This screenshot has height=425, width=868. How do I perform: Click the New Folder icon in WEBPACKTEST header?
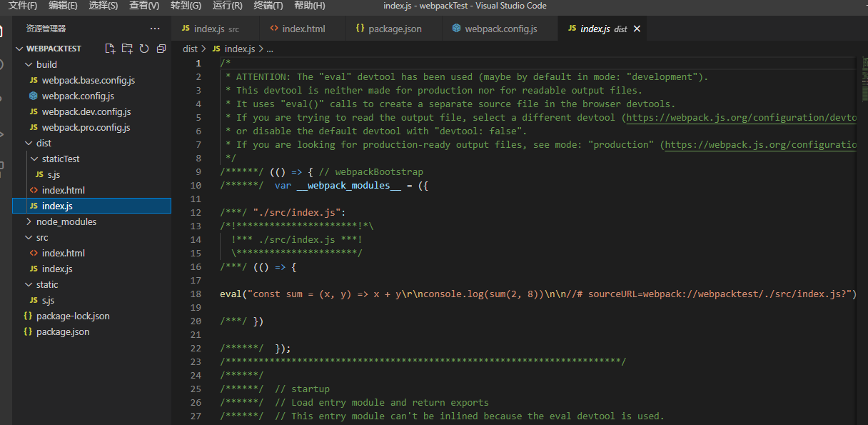127,49
